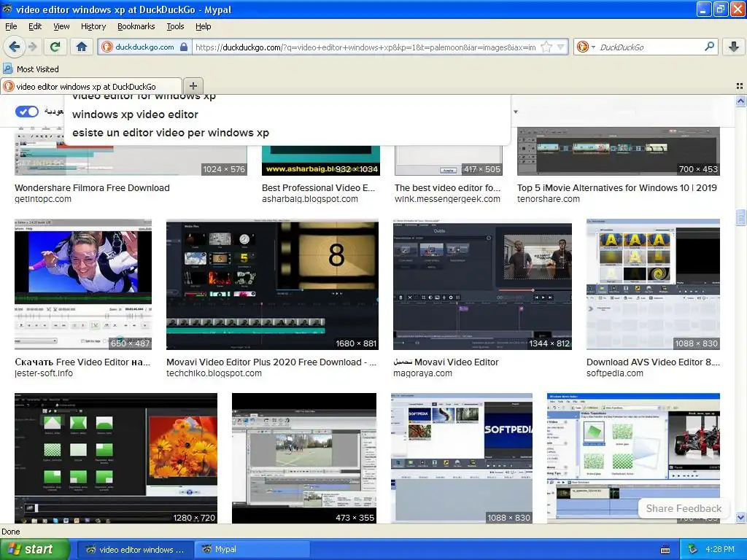Expand the filter dropdown arrow beside suggestions
This screenshot has height=560, width=747.
click(x=516, y=112)
